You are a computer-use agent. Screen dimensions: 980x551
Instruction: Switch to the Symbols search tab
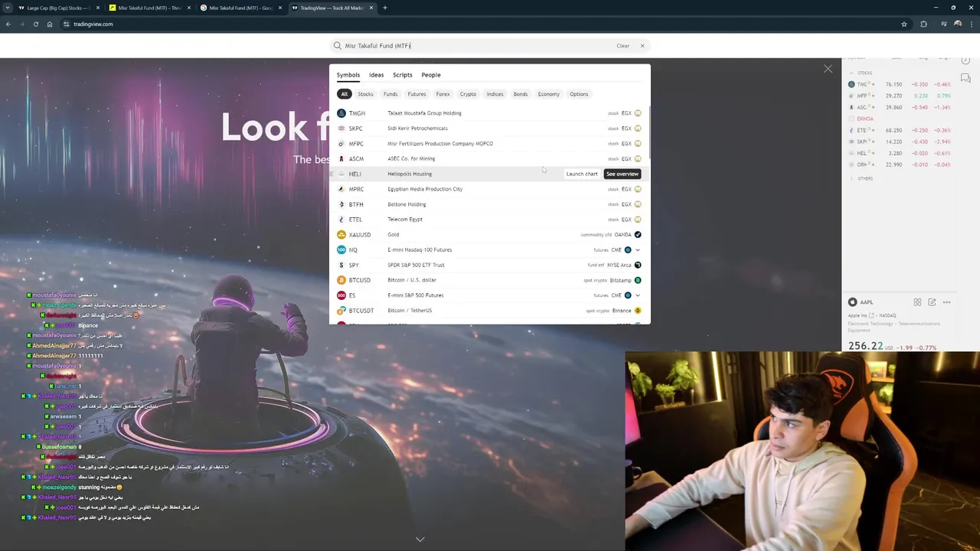348,75
